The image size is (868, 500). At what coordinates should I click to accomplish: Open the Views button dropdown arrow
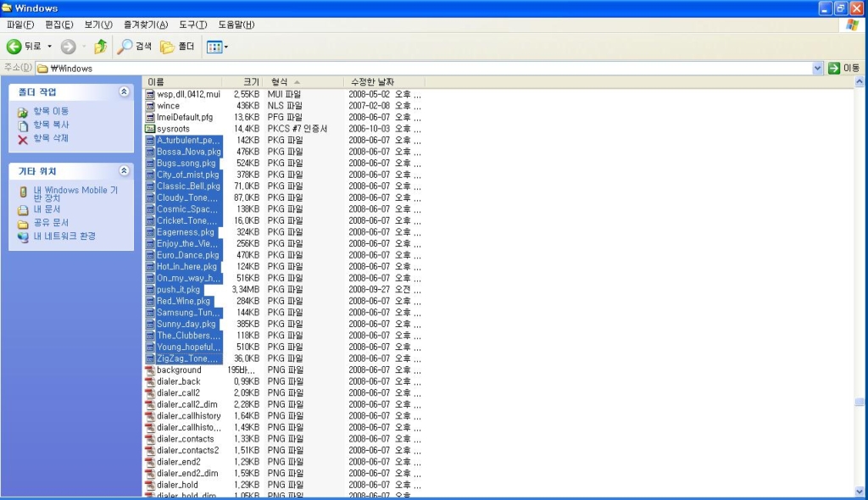(x=225, y=47)
